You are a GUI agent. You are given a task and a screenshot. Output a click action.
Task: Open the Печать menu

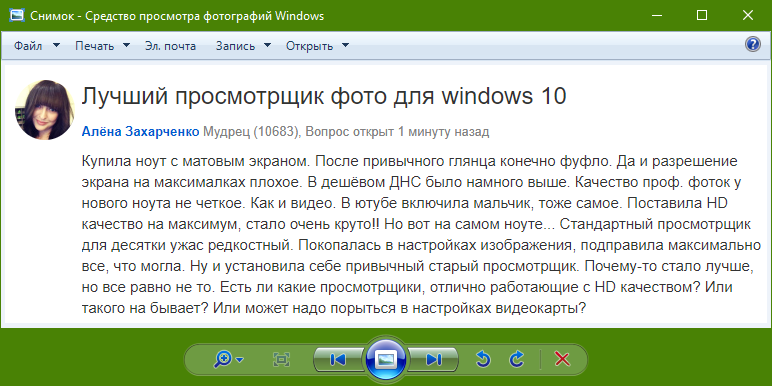(x=95, y=46)
